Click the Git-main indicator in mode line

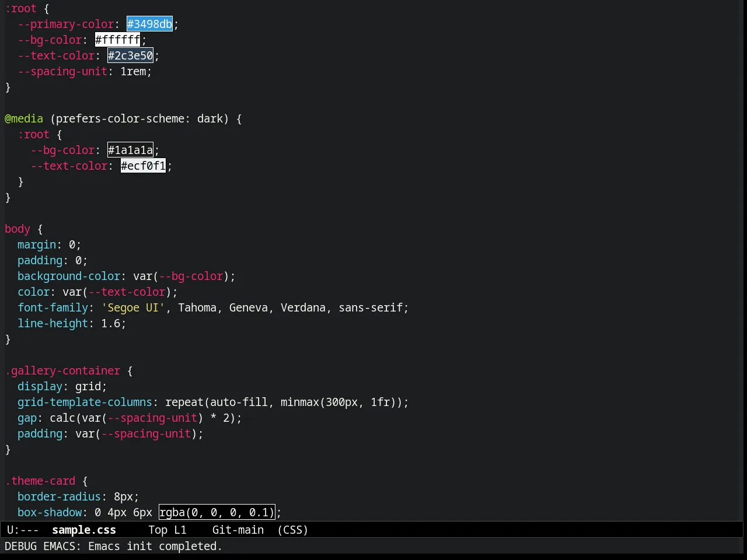point(238,530)
